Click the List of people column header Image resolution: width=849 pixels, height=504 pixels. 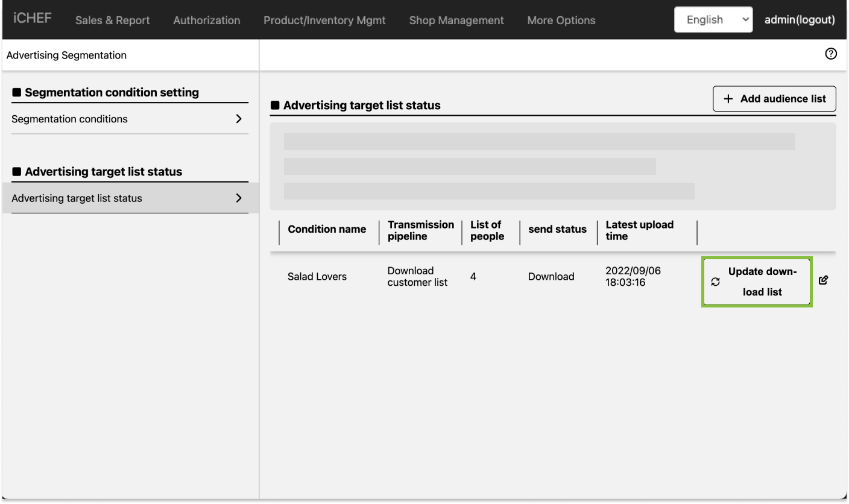point(487,230)
